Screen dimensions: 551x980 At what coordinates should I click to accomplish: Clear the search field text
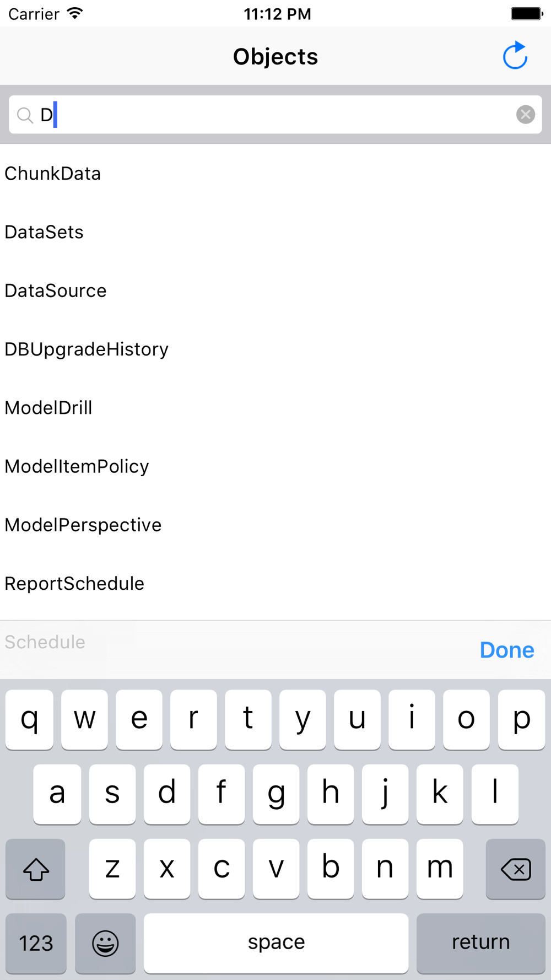(x=525, y=115)
